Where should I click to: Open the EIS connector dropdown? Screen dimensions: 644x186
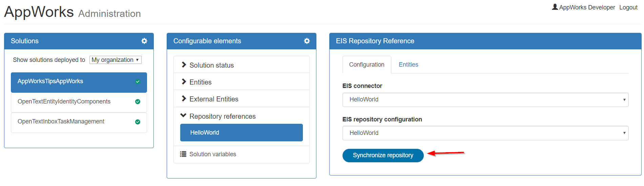[x=485, y=100]
